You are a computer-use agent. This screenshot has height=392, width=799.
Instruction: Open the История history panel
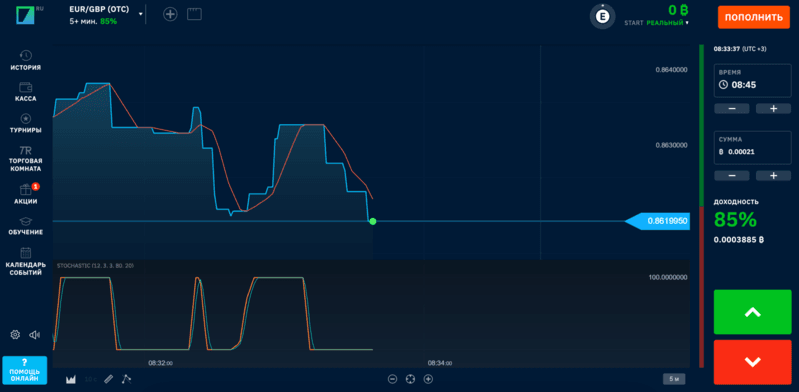click(25, 60)
